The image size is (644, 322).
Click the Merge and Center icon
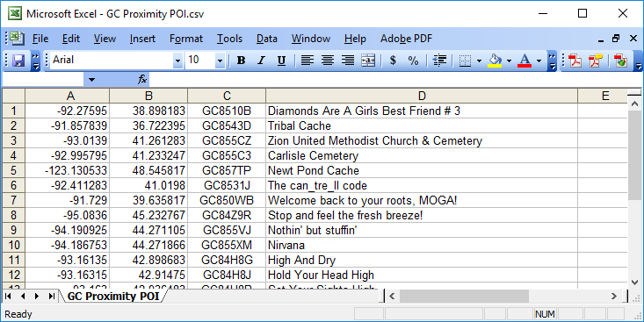tap(368, 61)
